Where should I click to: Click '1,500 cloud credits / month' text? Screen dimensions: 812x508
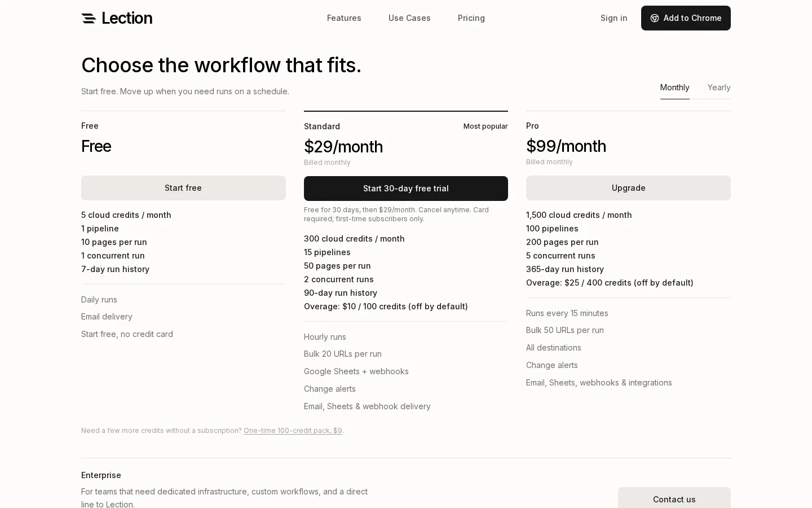tap(579, 215)
